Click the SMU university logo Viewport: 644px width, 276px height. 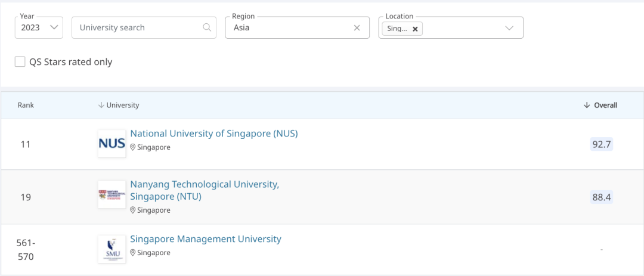tap(112, 249)
